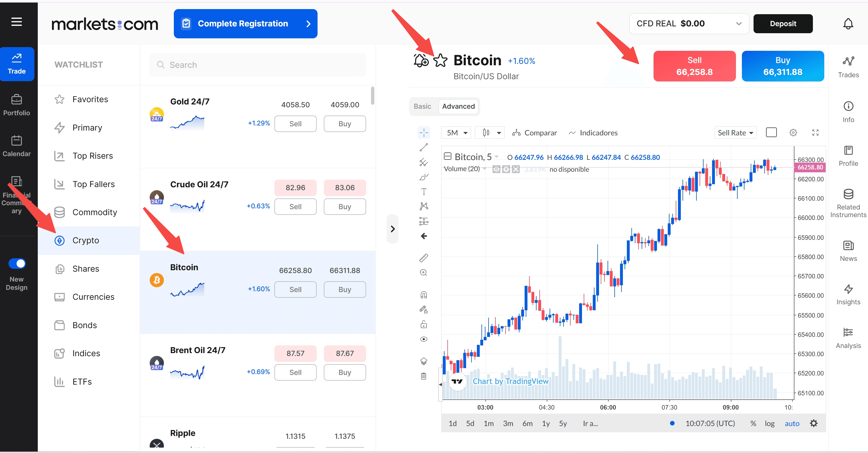Select the ruler measure tool

[x=423, y=258]
